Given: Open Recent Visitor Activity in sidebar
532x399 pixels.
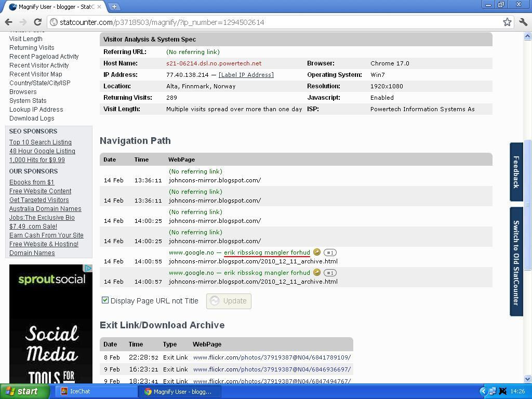Looking at the screenshot, I should tap(39, 65).
